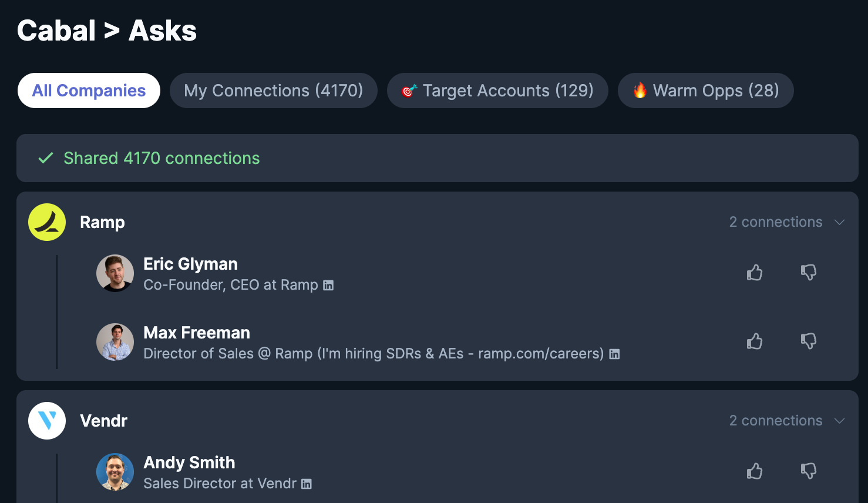The width and height of the screenshot is (868, 503).
Task: Open Eric Glyman's LinkedIn icon
Action: coord(328,286)
